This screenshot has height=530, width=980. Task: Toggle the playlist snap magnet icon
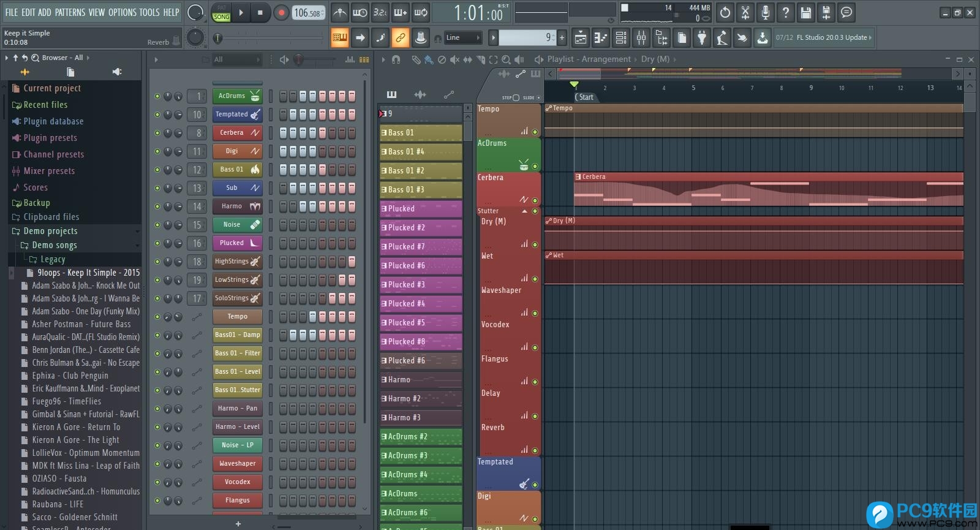[x=396, y=59]
